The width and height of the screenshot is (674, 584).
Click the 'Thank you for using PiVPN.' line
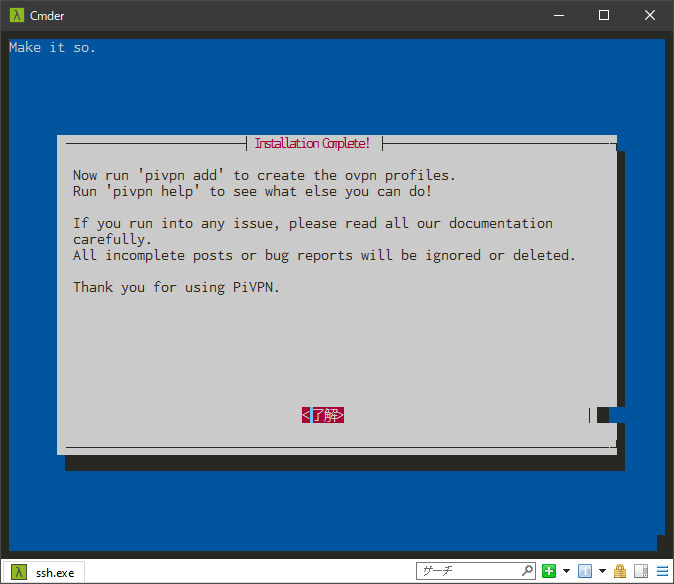pos(176,287)
